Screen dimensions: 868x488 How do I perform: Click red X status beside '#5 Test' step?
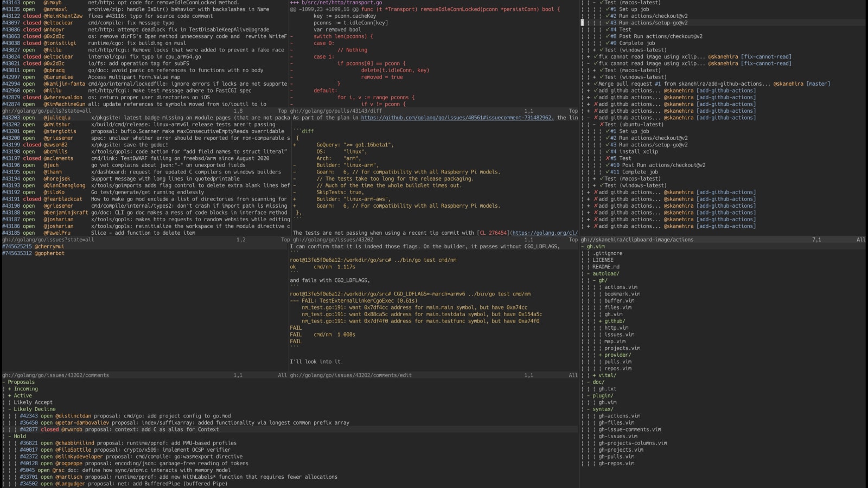pos(607,158)
